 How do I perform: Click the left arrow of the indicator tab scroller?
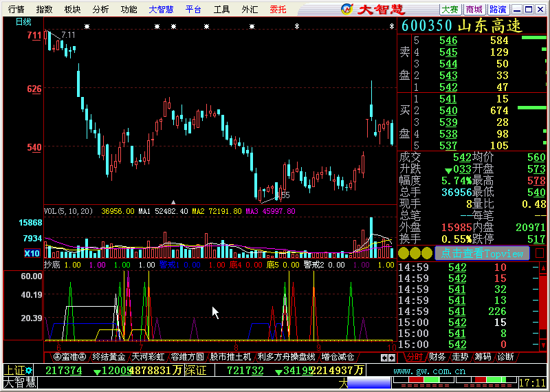[384, 358]
